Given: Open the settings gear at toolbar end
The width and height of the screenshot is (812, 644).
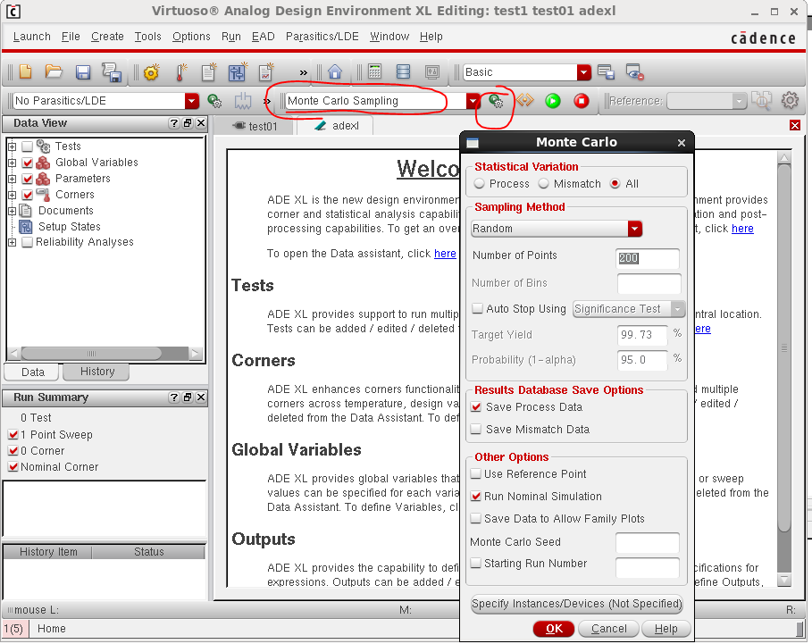Looking at the screenshot, I should coord(790,100).
